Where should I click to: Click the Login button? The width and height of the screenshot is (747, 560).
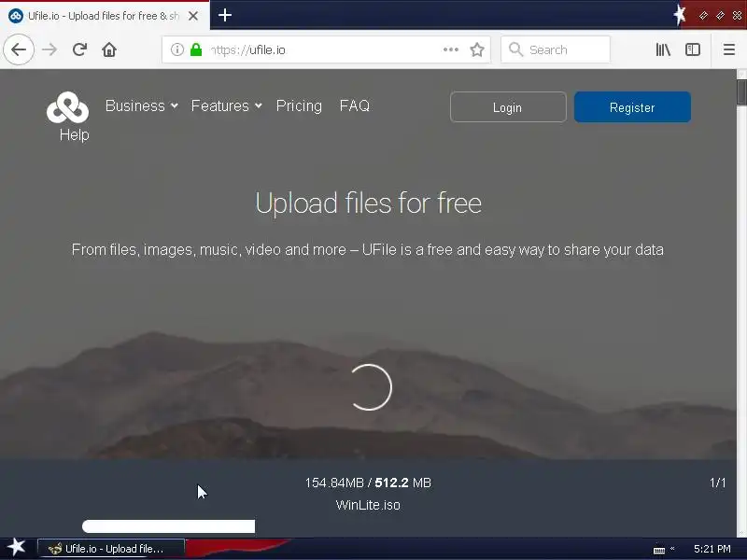(x=508, y=107)
